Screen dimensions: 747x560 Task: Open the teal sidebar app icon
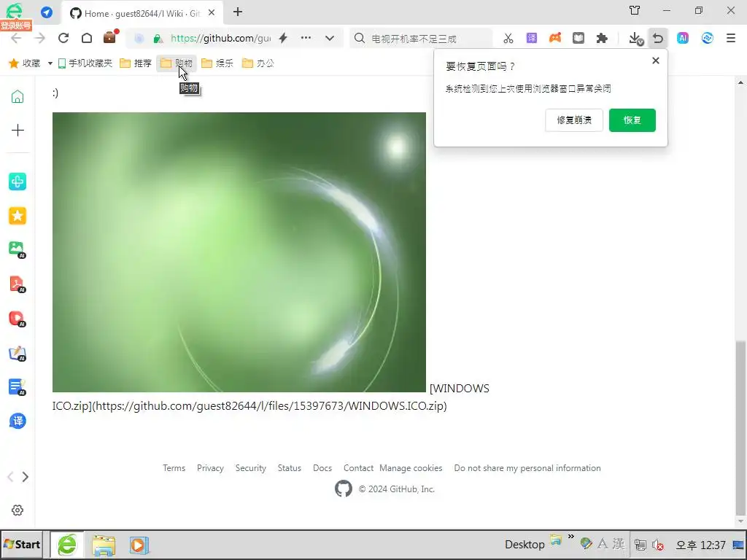[18, 182]
